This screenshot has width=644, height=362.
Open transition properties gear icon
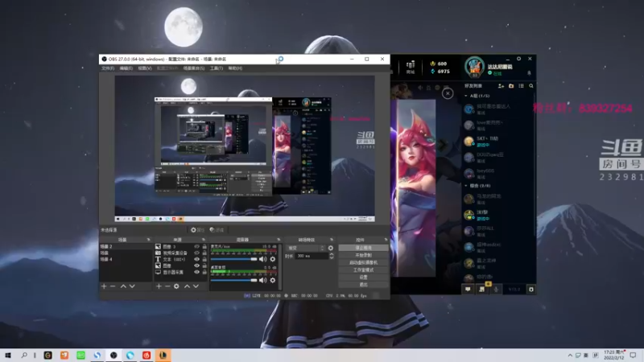click(331, 248)
